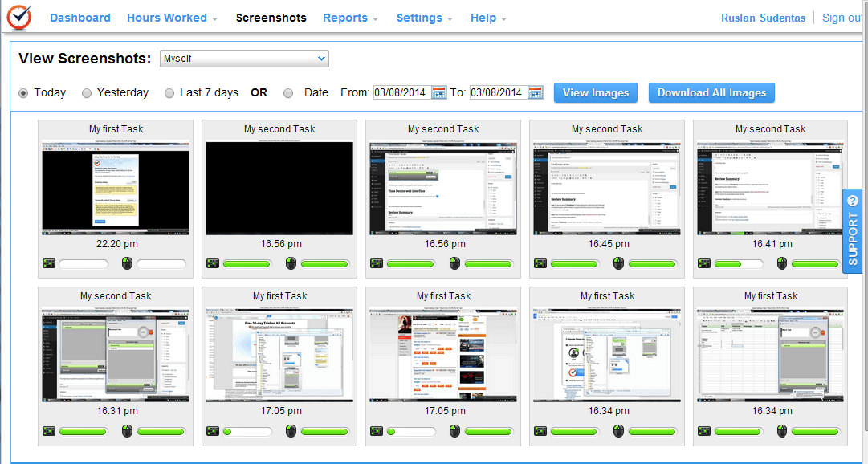Click the Sign out link
Screen dimensions: 868x464
click(x=842, y=18)
